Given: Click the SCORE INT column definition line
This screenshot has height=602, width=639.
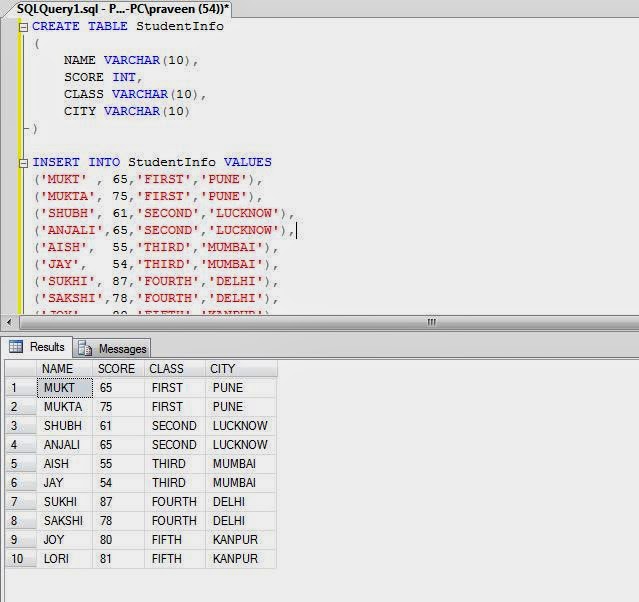Looking at the screenshot, I should (103, 77).
